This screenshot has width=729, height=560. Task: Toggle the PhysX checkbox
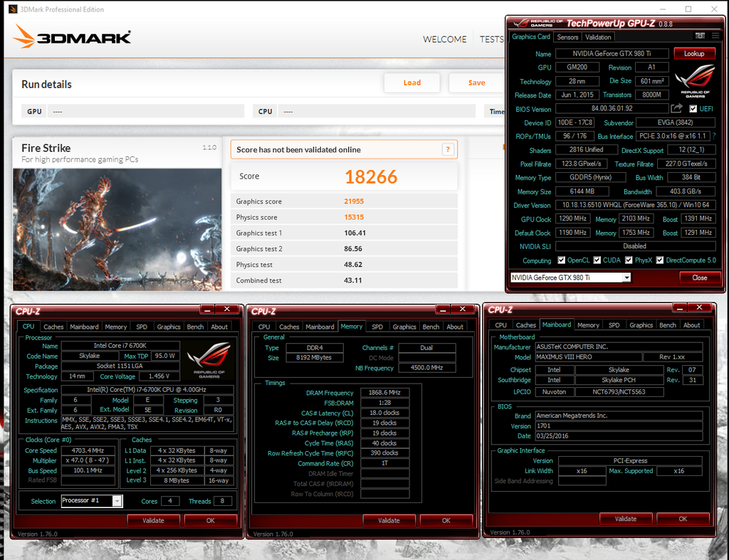pos(629,260)
